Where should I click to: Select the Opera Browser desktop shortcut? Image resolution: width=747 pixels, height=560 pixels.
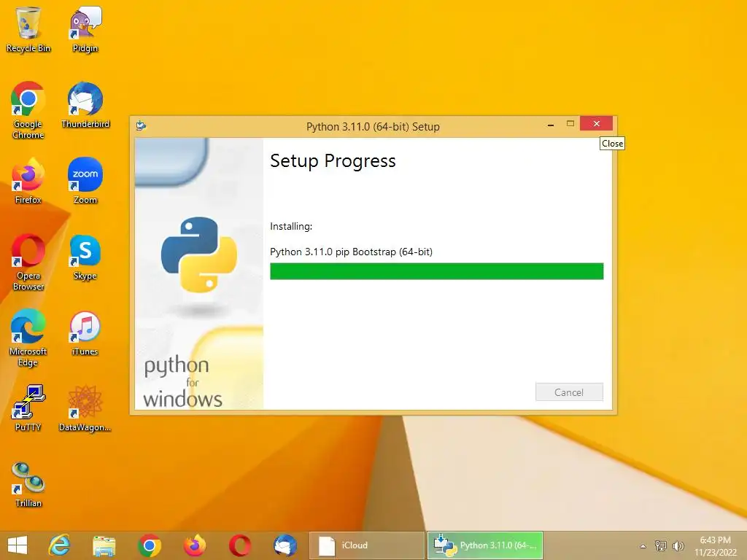point(28,262)
